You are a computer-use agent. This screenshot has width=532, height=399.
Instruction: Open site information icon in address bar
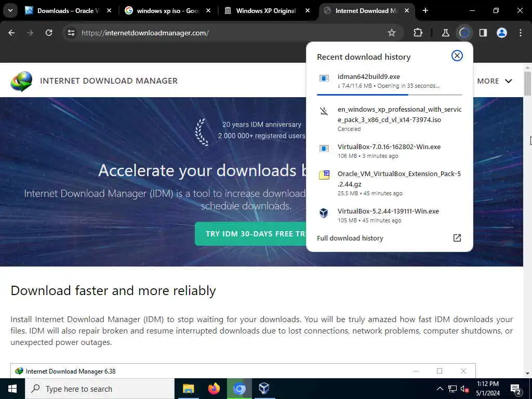[x=71, y=33]
